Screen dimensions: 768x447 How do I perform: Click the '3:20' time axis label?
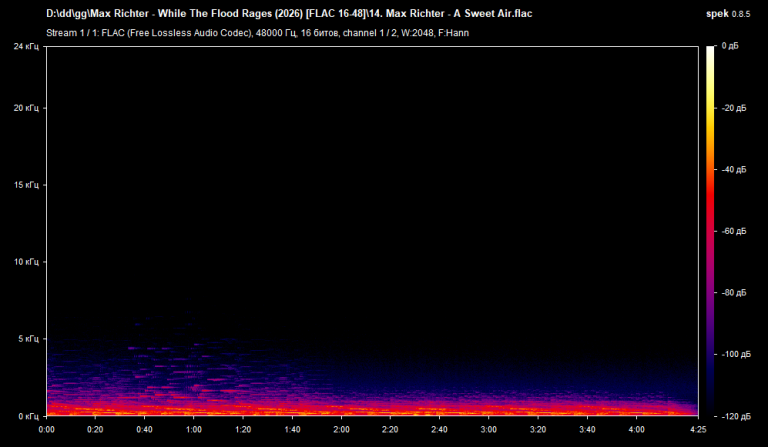[538, 430]
